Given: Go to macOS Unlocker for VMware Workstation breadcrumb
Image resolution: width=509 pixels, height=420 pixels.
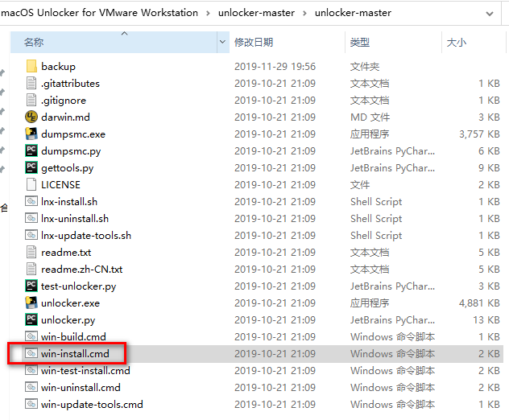Looking at the screenshot, I should tap(99, 13).
